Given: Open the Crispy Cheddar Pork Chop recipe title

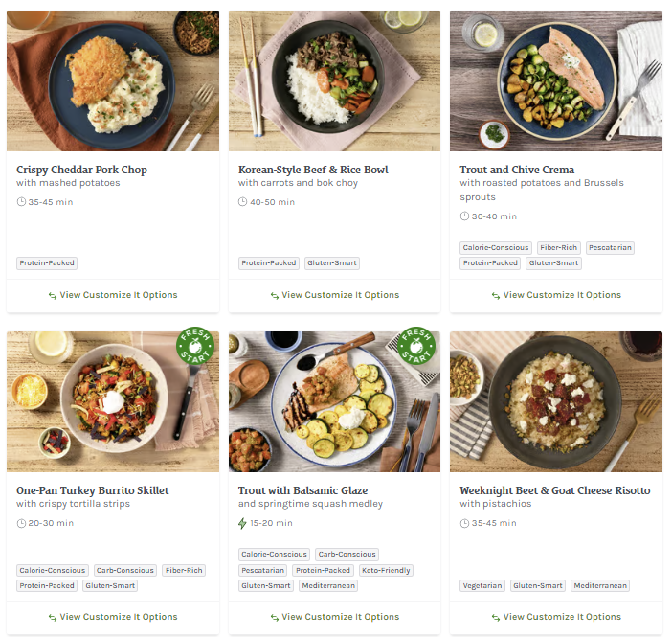Looking at the screenshot, I should pyautogui.click(x=81, y=170).
